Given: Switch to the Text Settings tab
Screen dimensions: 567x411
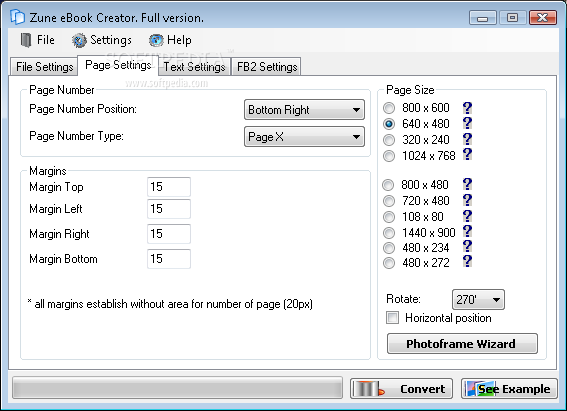Looking at the screenshot, I should coord(194,67).
